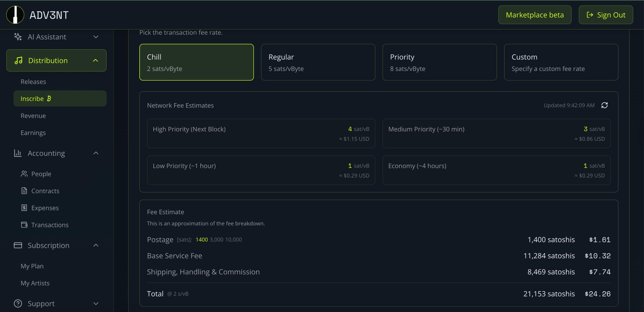644x312 pixels.
Task: Set postage to 10,000 sats
Action: tap(233, 240)
